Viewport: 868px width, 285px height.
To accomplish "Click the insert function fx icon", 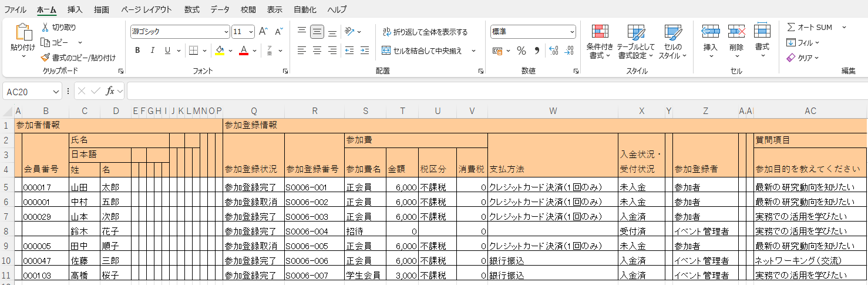I will pos(110,91).
